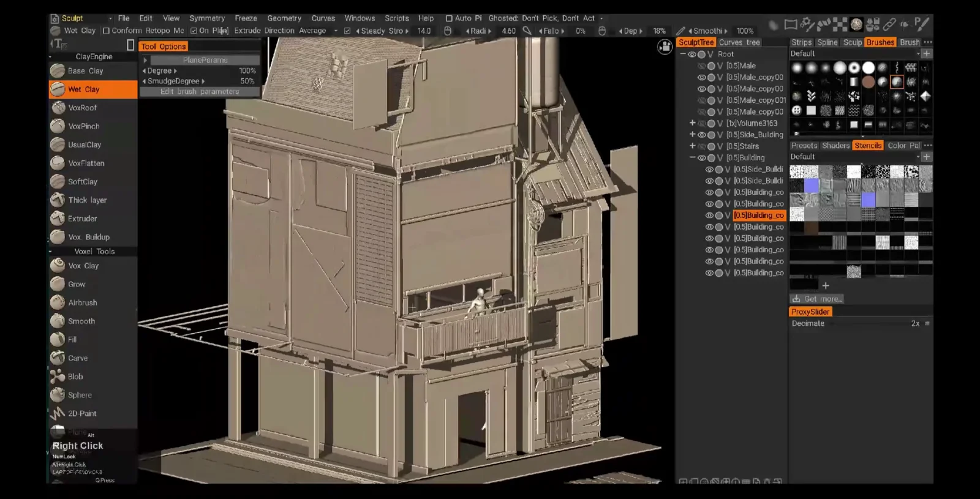Select the Thick layer tool
The height and width of the screenshot is (499, 980).
pyautogui.click(x=92, y=200)
